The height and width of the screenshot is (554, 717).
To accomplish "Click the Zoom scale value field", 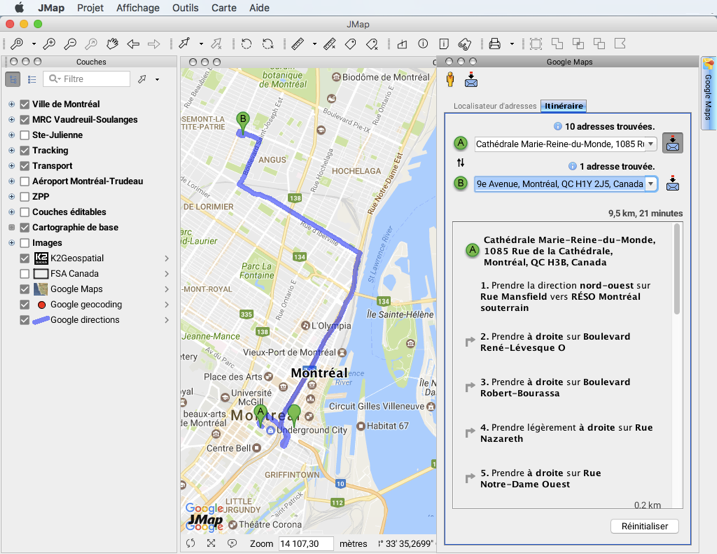I will (305, 543).
